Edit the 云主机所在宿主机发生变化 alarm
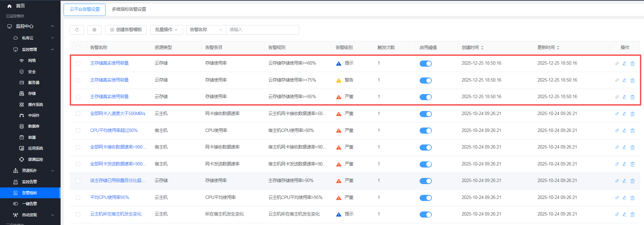The height and width of the screenshot is (225, 644). pos(625,215)
